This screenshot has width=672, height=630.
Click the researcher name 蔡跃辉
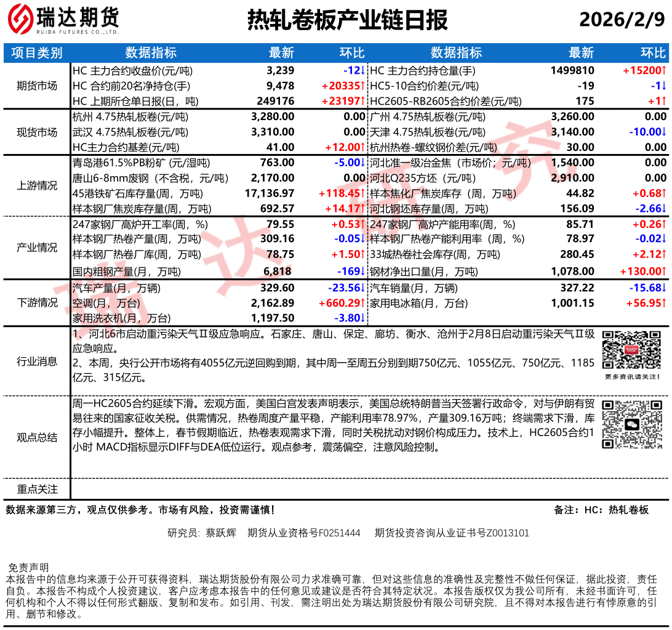221,533
